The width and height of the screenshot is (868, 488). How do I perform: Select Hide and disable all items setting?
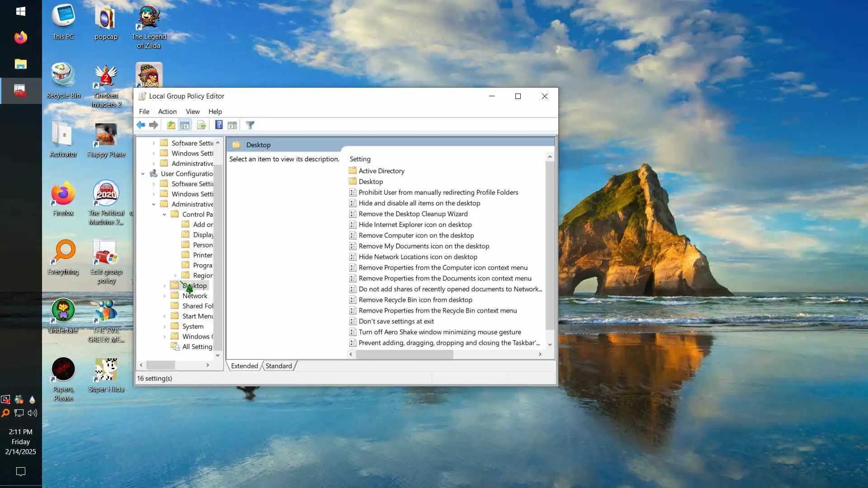(419, 203)
